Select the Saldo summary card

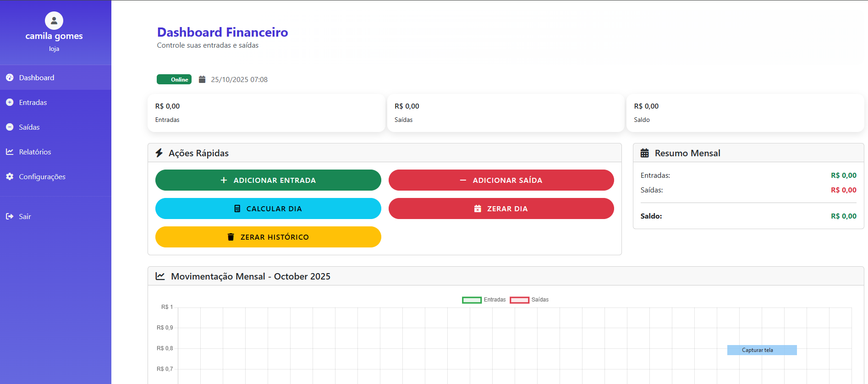745,113
